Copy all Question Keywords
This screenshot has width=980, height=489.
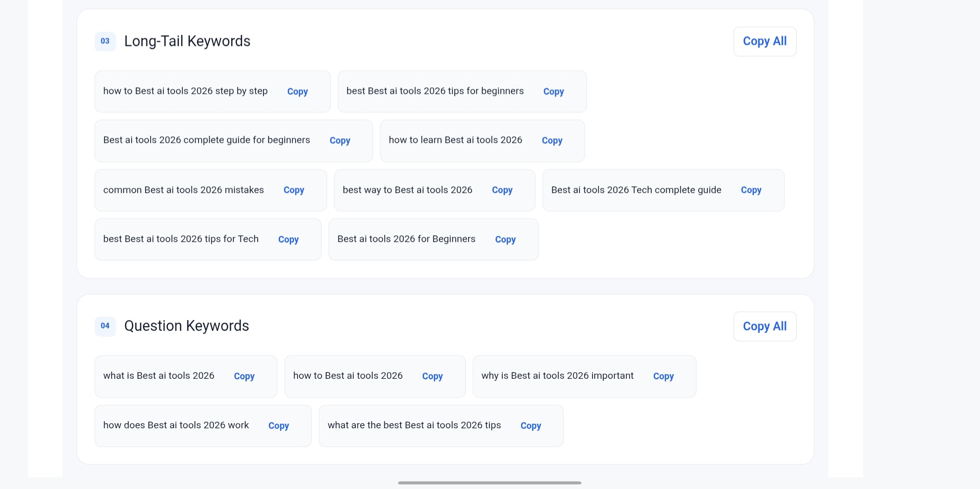click(765, 326)
